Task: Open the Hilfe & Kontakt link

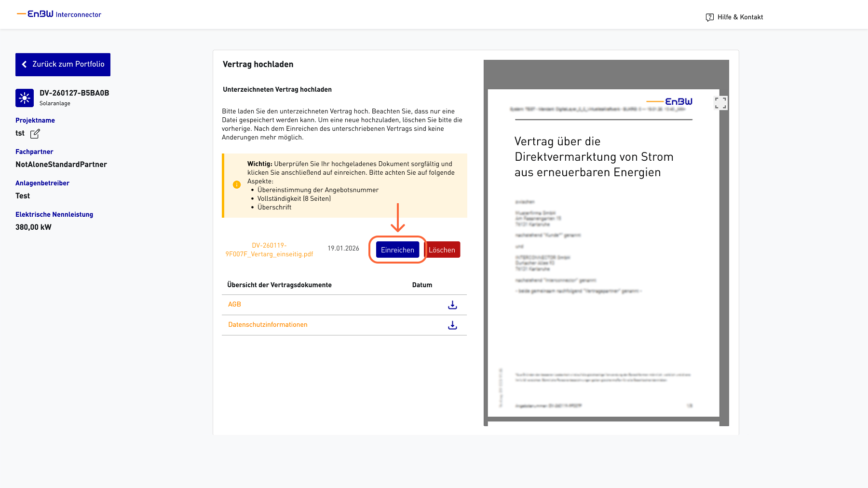Action: pos(740,17)
